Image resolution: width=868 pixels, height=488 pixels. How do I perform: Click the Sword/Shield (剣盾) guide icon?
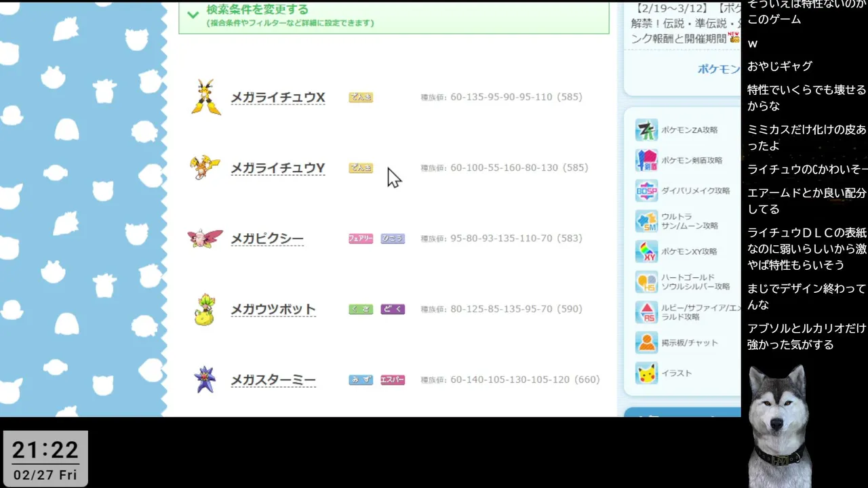point(646,160)
